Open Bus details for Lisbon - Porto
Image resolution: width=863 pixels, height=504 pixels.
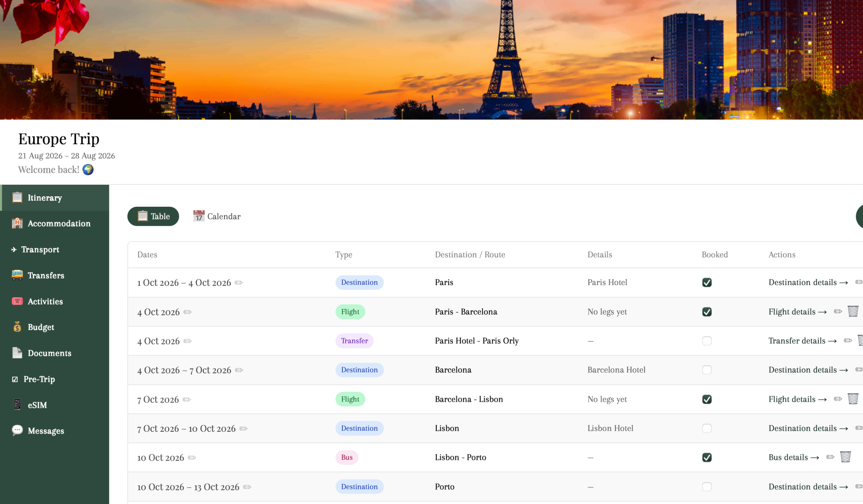794,457
